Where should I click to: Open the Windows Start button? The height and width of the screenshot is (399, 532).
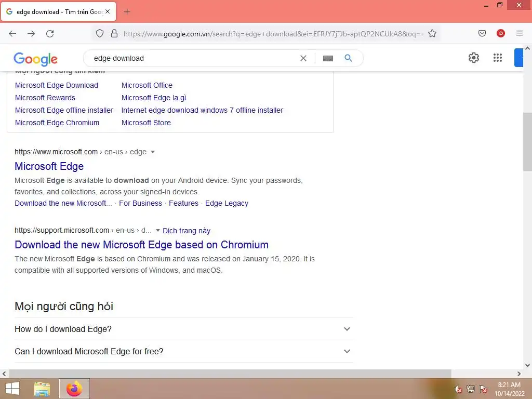[x=12, y=389]
